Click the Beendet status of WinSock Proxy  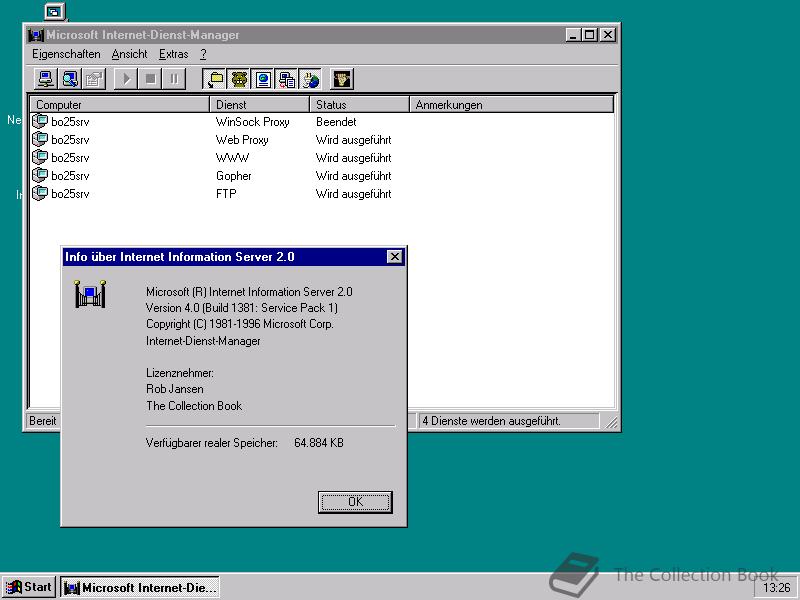coord(336,122)
